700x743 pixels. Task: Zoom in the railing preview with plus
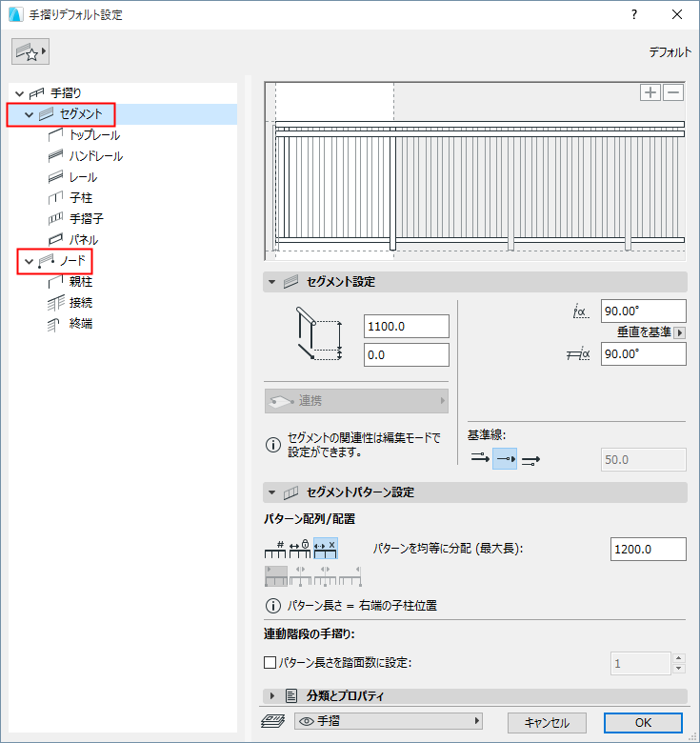click(x=650, y=92)
